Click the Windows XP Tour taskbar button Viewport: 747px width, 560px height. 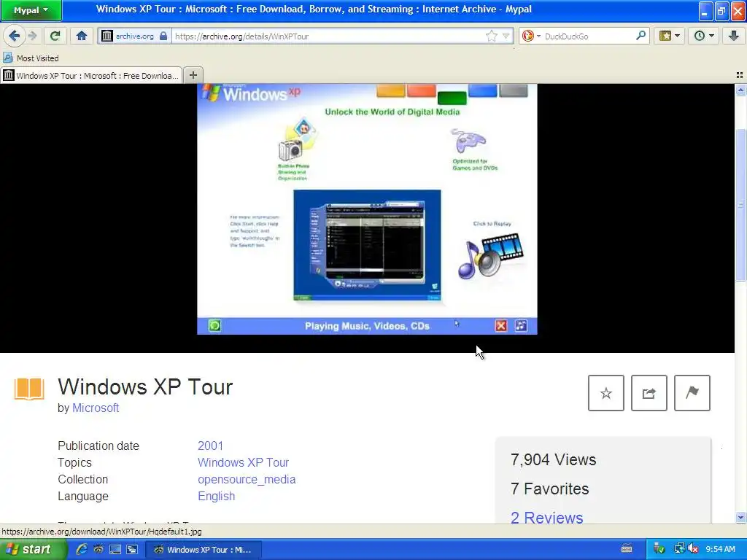204,550
